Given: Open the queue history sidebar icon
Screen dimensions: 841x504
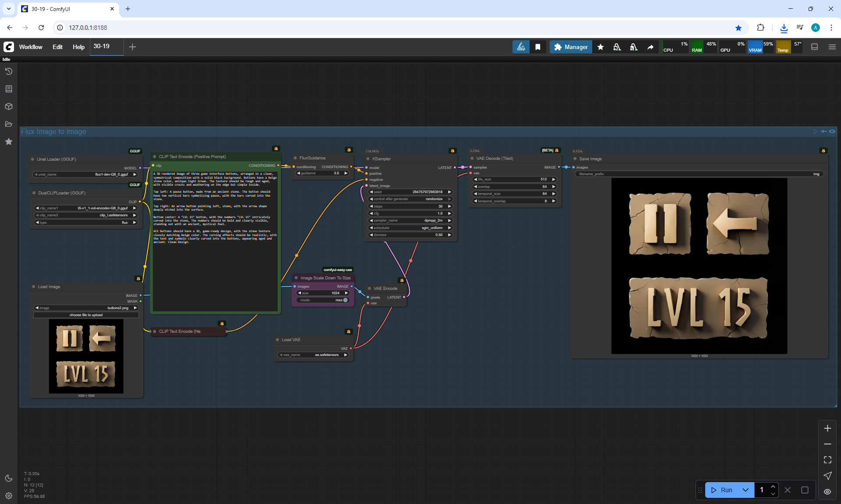Looking at the screenshot, I should [9, 71].
